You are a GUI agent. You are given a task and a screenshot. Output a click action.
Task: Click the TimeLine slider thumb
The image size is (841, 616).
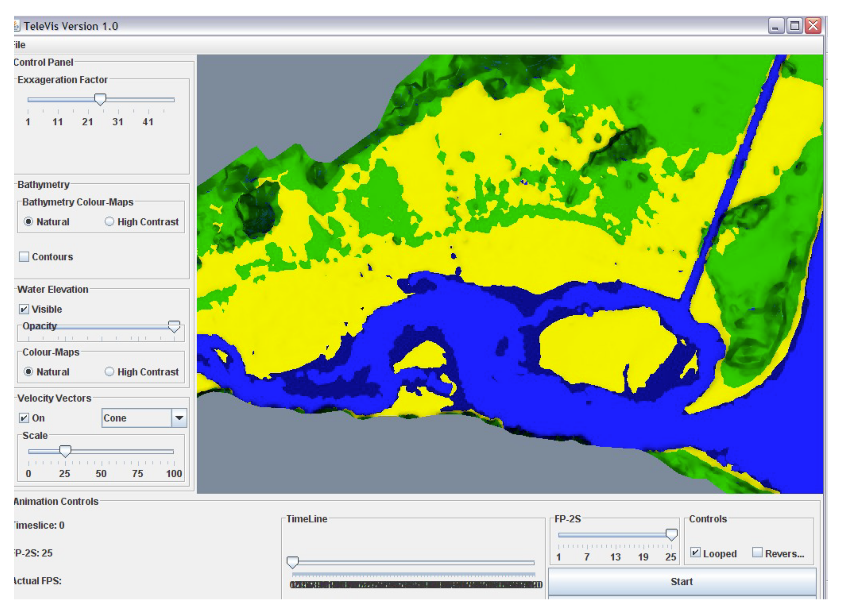coord(293,562)
